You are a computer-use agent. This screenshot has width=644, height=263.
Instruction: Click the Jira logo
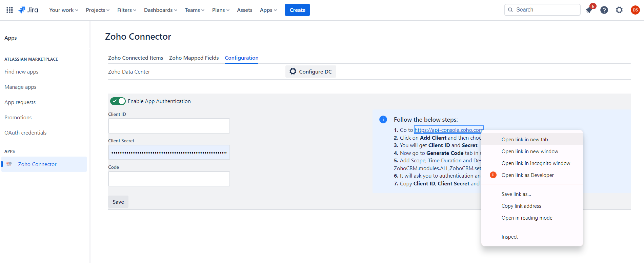click(x=28, y=10)
